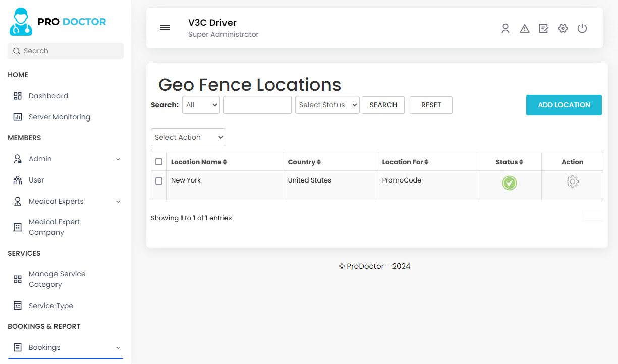The height and width of the screenshot is (364, 618).
Task: Toggle the green active status for New York
Action: [x=509, y=183]
